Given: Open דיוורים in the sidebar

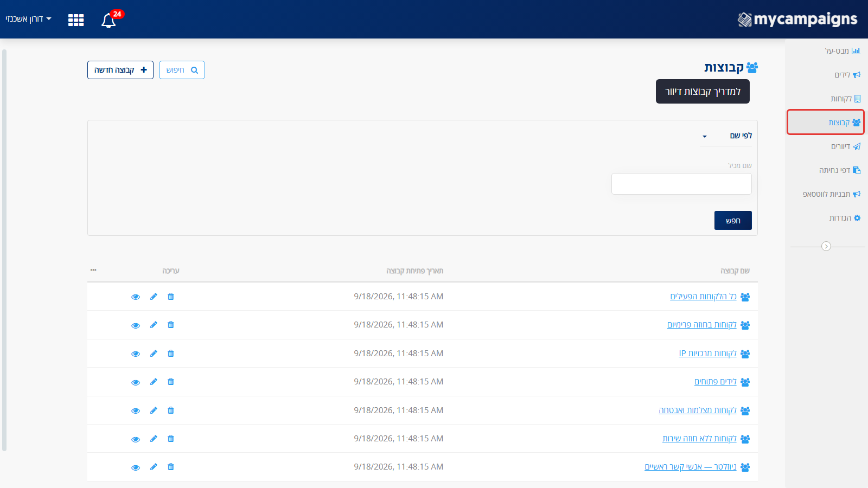Looking at the screenshot, I should [845, 146].
